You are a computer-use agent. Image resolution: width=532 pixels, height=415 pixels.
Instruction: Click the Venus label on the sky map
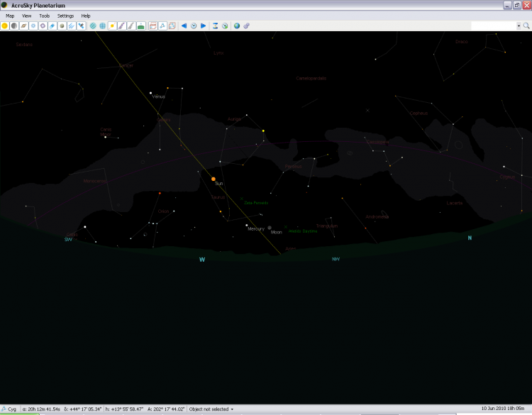(x=158, y=96)
